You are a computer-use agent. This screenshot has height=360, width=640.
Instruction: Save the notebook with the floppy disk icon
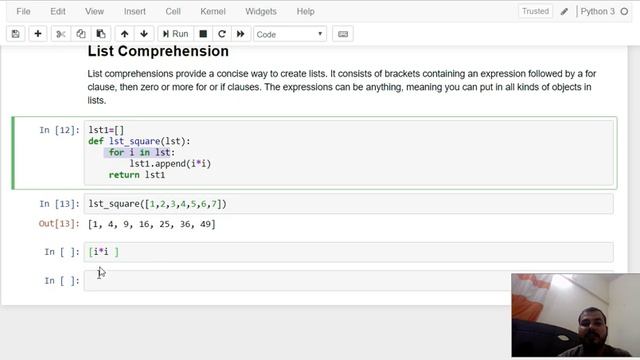pyautogui.click(x=16, y=34)
